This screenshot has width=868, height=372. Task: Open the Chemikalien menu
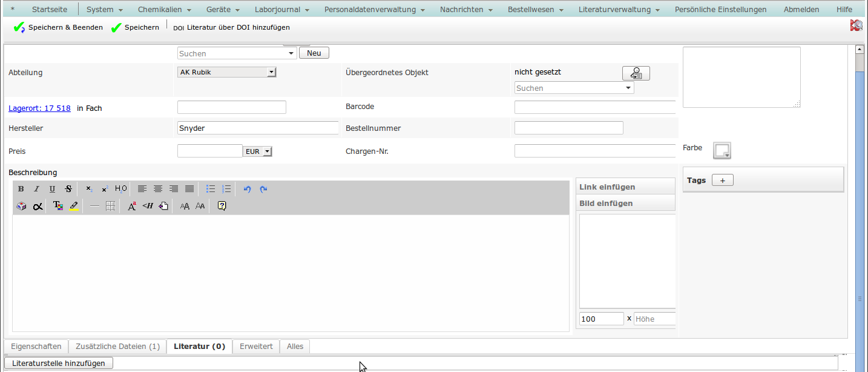click(x=164, y=10)
